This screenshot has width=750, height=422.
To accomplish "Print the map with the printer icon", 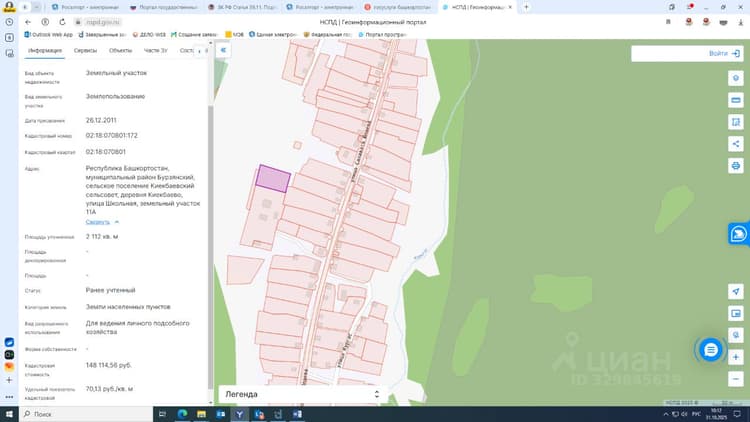I will (x=736, y=166).
